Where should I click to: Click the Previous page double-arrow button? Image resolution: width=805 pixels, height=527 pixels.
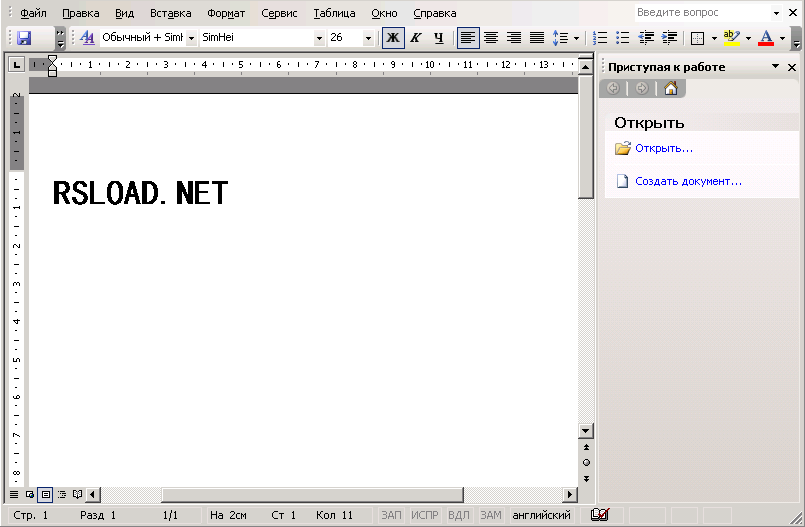tap(586, 447)
